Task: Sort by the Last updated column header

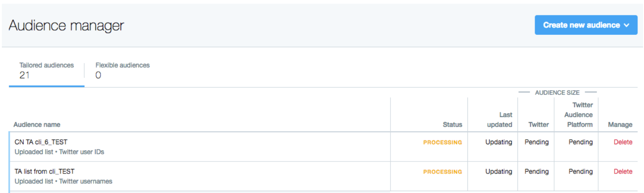Action: pyautogui.click(x=499, y=120)
